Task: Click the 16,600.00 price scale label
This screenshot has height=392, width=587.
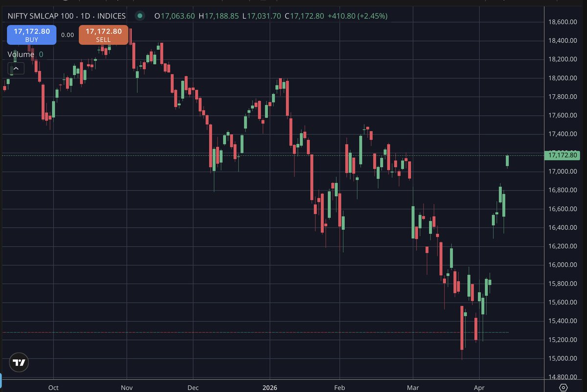Action: coord(563,209)
